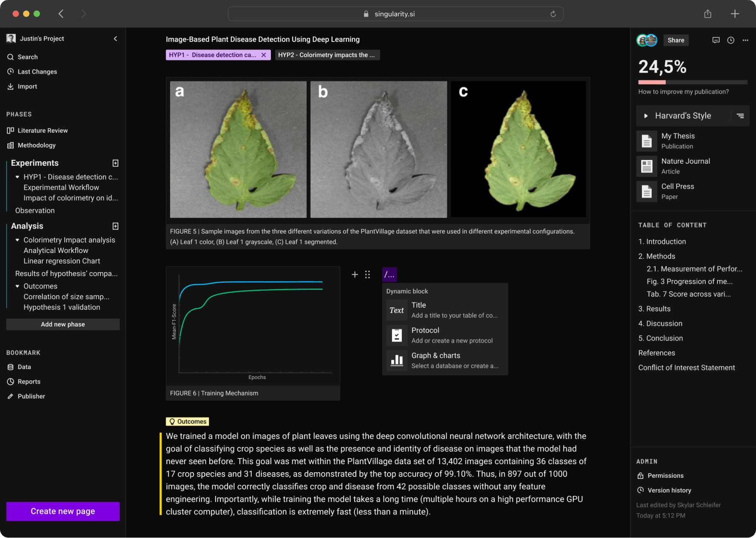Click the Share button
Viewport: 756px width, 538px height.
[676, 40]
